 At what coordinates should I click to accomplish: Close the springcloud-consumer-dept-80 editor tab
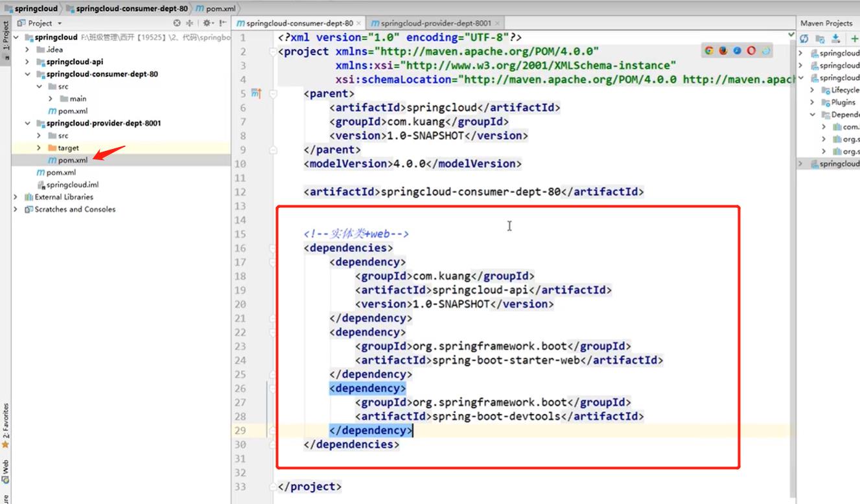tap(359, 23)
